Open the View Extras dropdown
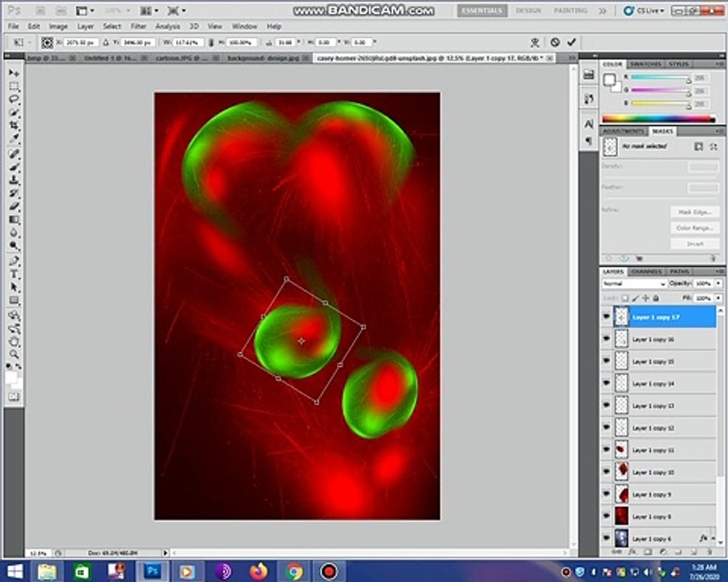Screen dimensions: 728x582 tap(85, 11)
